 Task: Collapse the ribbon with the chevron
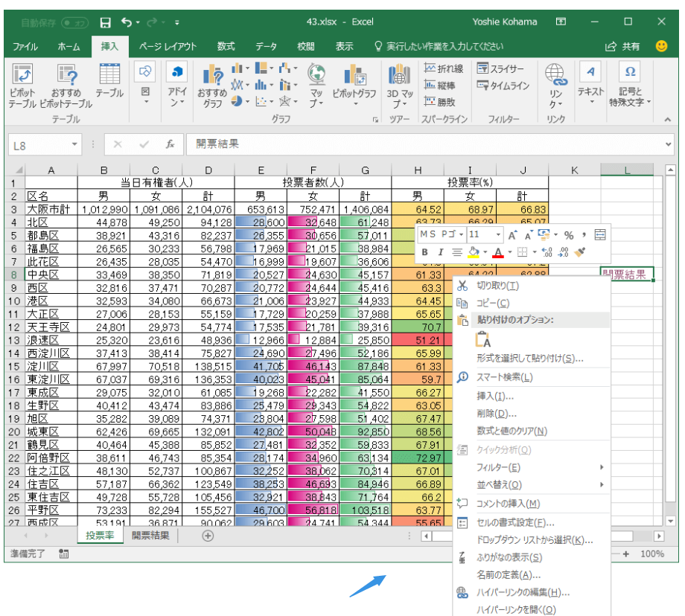pos(668,119)
